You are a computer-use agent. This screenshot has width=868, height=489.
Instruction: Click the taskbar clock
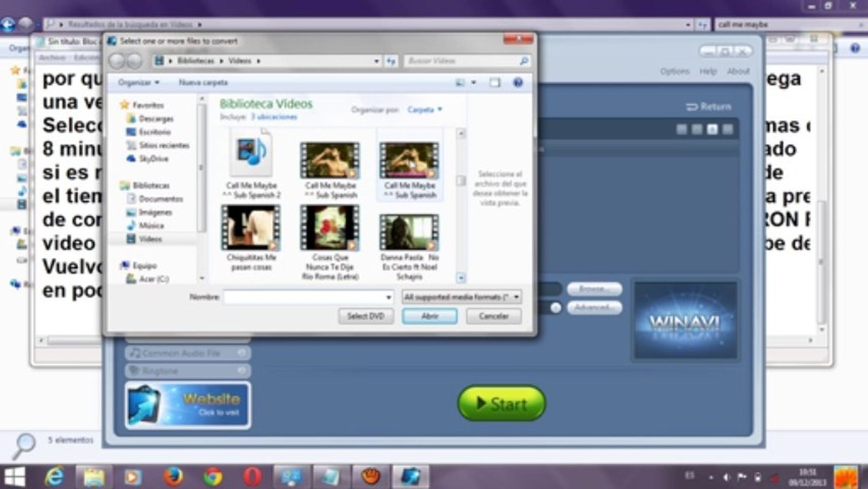807,476
